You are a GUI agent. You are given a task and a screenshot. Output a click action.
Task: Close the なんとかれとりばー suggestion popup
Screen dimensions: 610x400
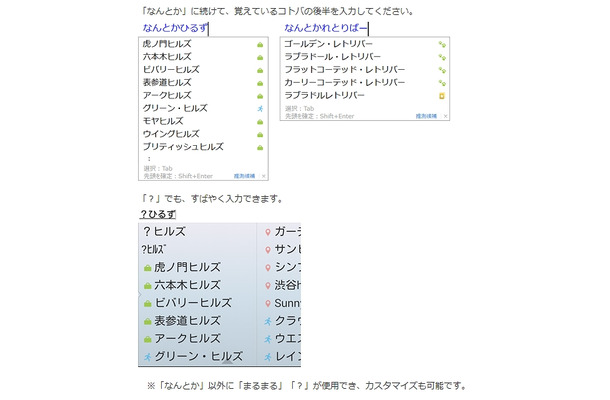tap(445, 116)
